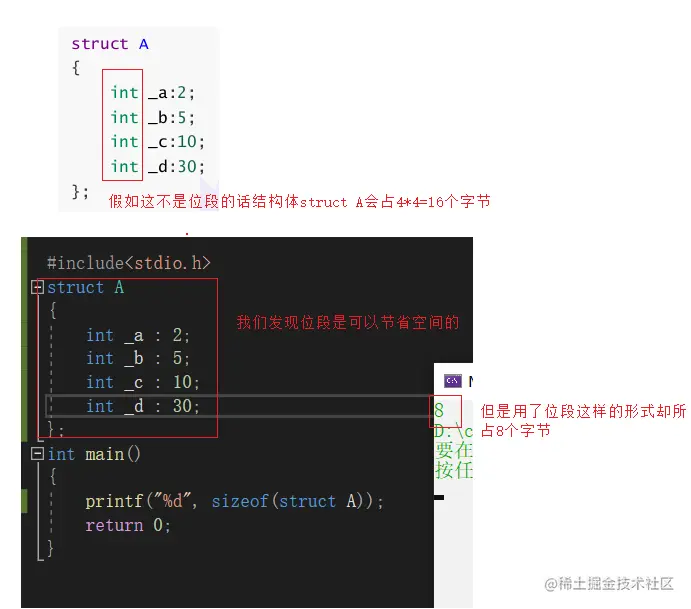Click the closing brace of the main function
This screenshot has width=691, height=609.
pos(50,548)
